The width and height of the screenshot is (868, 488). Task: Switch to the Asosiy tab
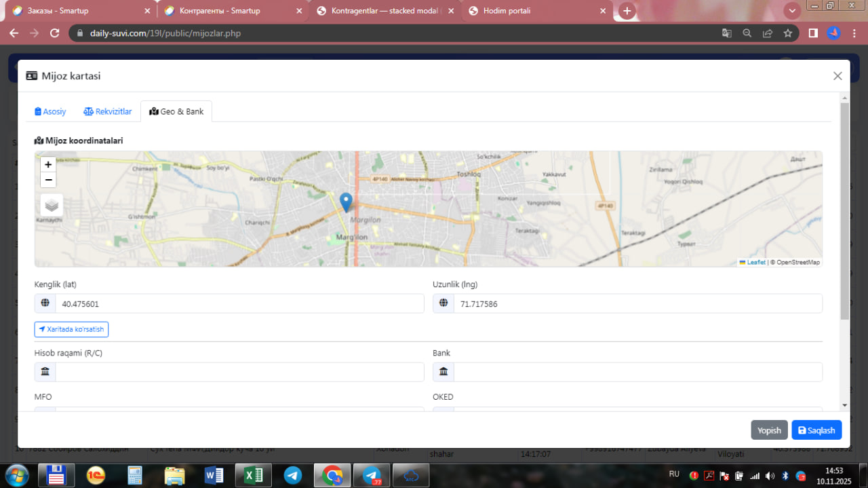click(50, 111)
